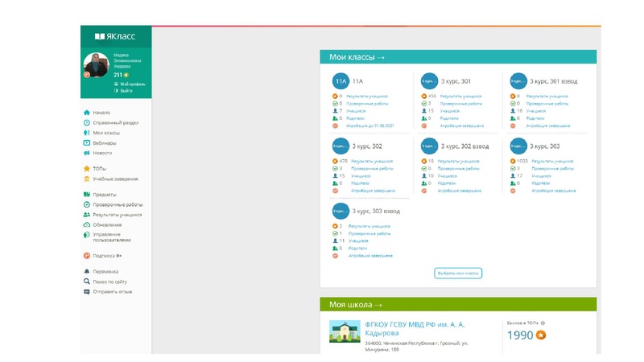Click the magnifier icon for Поиск по сайту

86,282
